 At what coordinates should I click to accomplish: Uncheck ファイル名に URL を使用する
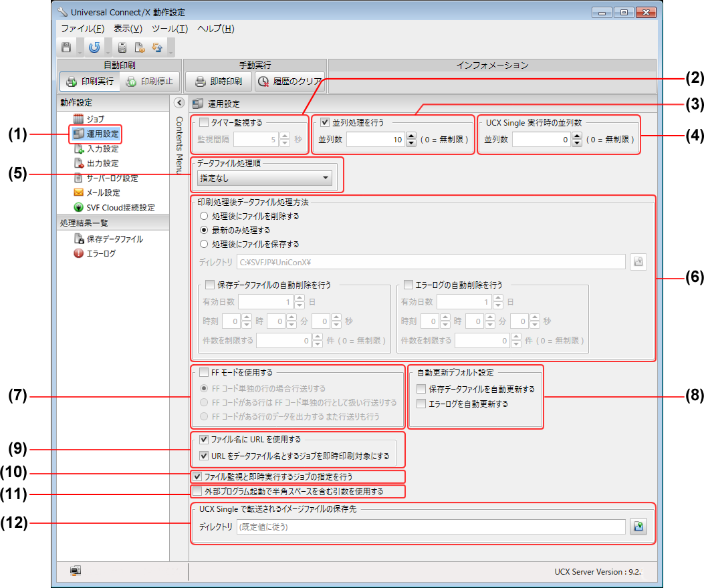[204, 440]
